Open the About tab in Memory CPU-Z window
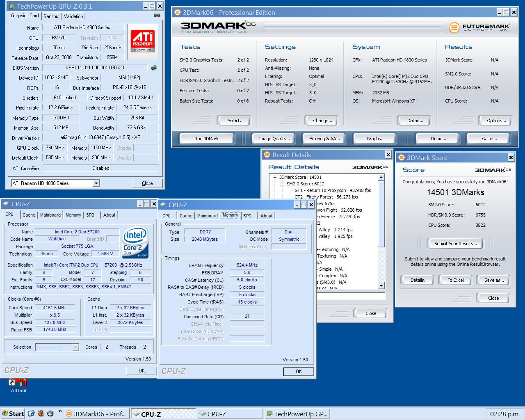The height and width of the screenshot is (420, 525). click(266, 216)
